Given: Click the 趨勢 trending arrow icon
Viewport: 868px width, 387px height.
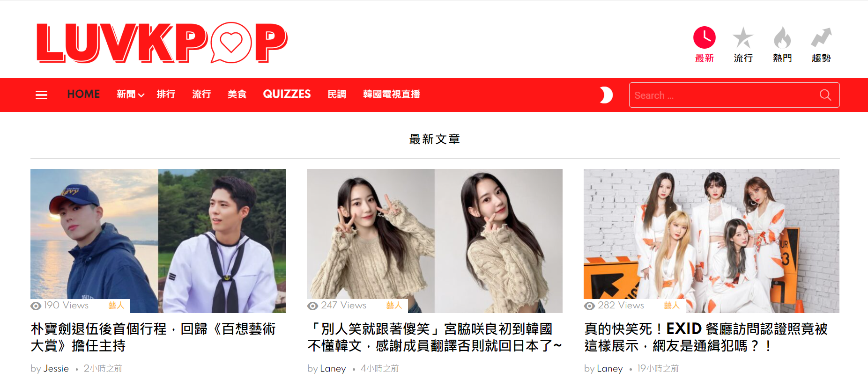Looking at the screenshot, I should 821,37.
